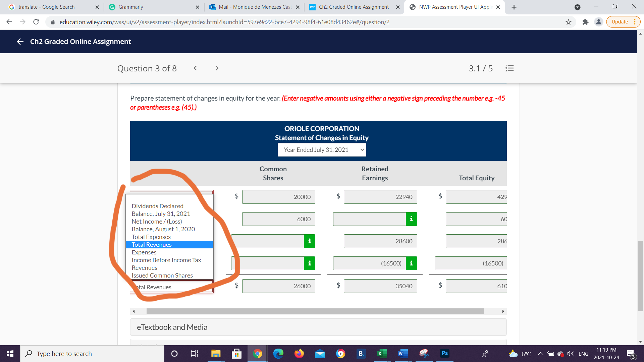644x362 pixels.
Task: Choose Income Before Income Tax from the list
Action: (166, 260)
